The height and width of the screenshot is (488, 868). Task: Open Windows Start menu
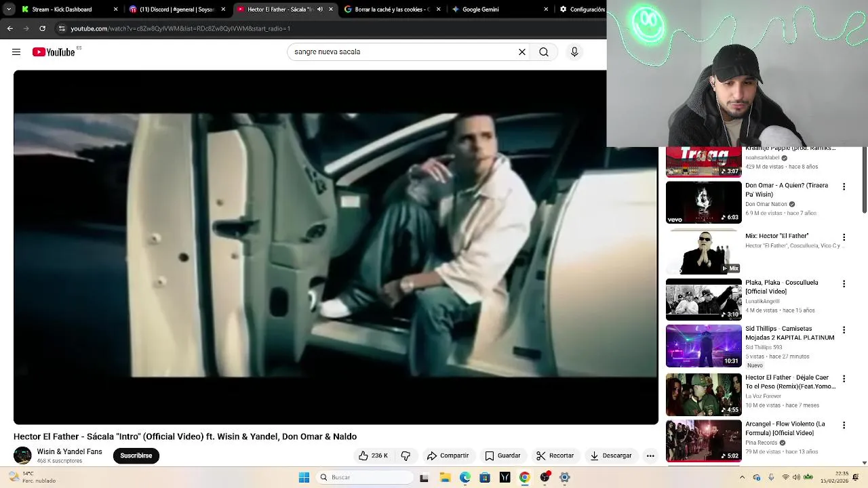pyautogui.click(x=304, y=477)
